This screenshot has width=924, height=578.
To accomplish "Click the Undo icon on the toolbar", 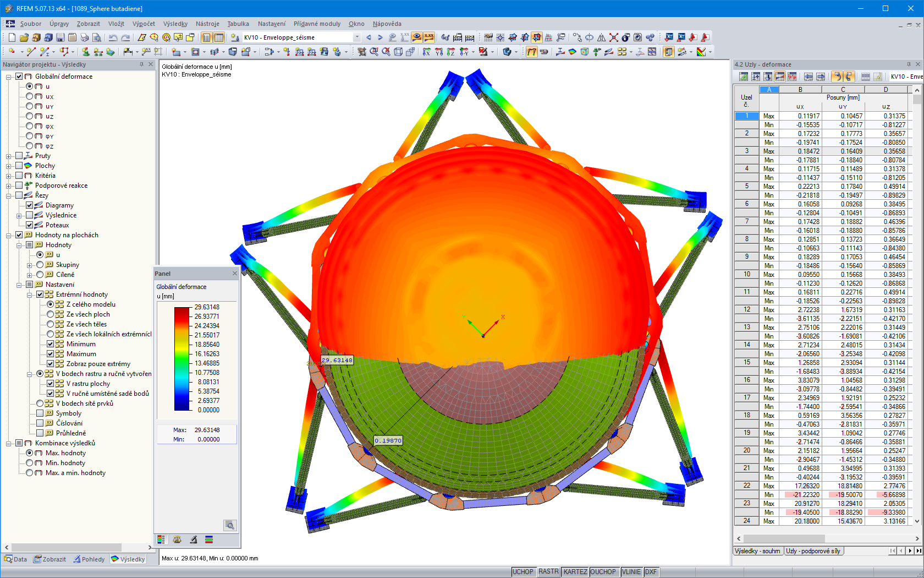I will pyautogui.click(x=113, y=37).
